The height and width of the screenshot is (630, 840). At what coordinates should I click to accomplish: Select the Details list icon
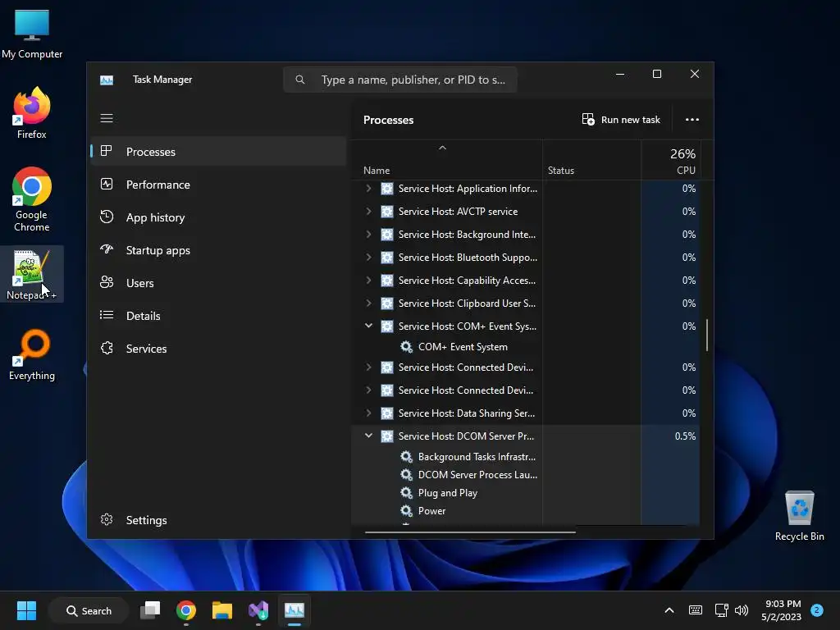(107, 315)
